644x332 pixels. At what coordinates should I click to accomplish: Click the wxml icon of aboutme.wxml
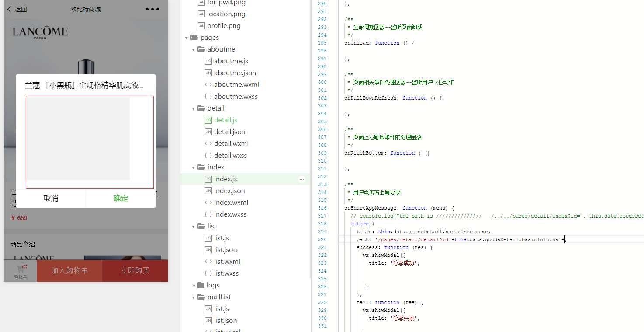tap(208, 85)
